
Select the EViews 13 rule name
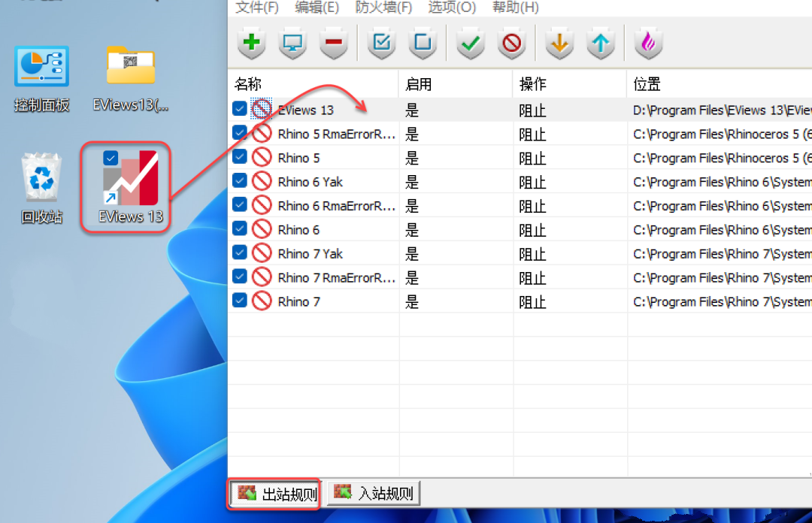coord(305,110)
